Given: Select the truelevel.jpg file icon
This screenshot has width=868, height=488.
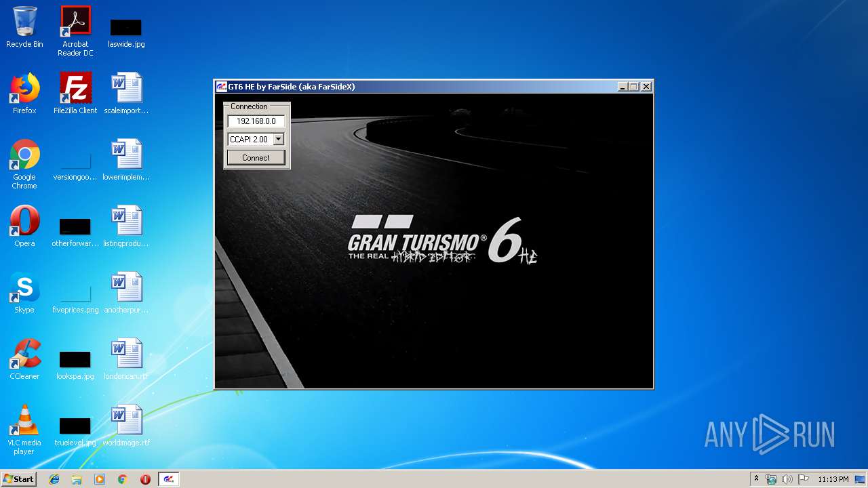Looking at the screenshot, I should [x=75, y=431].
